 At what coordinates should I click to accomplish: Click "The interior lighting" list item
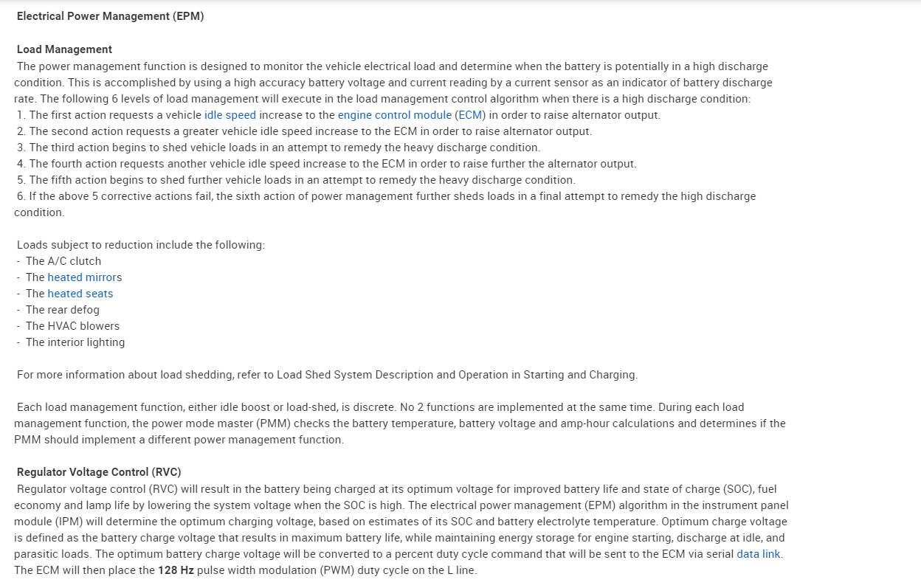[75, 342]
